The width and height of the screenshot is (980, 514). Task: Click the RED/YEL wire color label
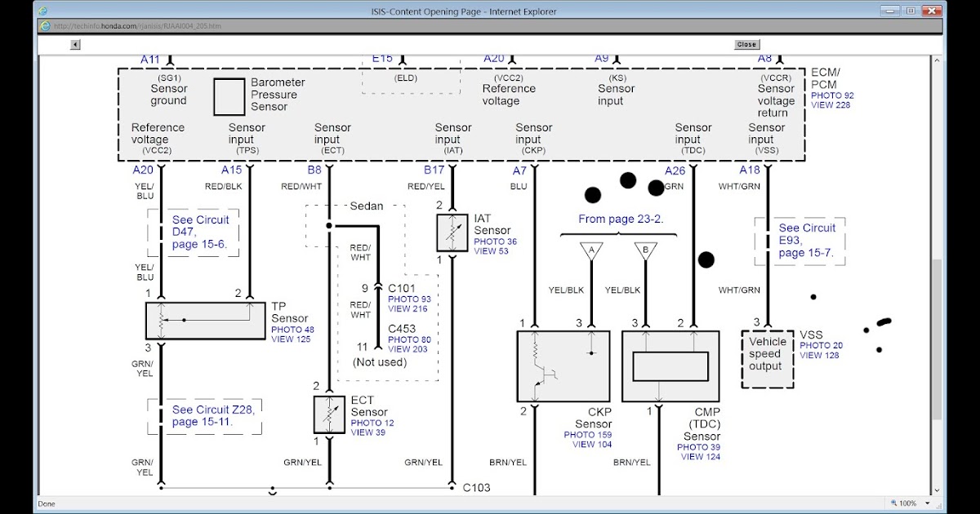click(425, 187)
